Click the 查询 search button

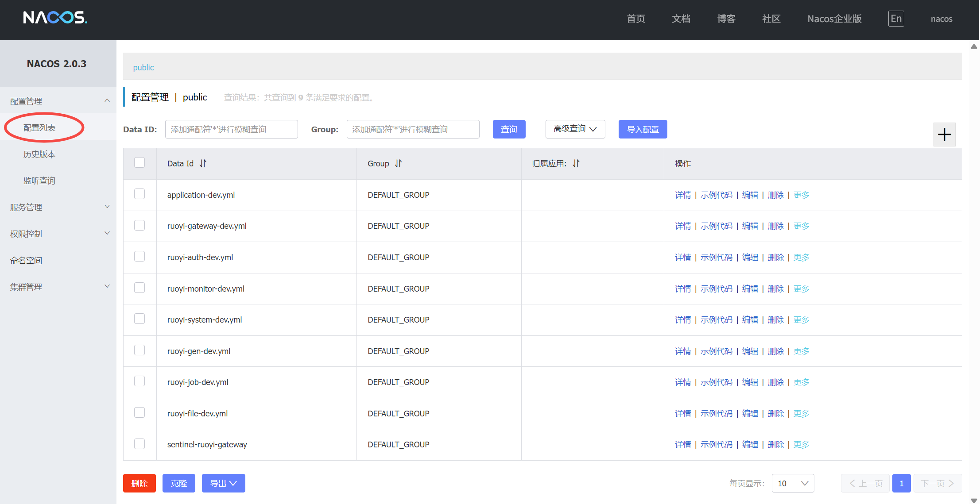tap(509, 129)
